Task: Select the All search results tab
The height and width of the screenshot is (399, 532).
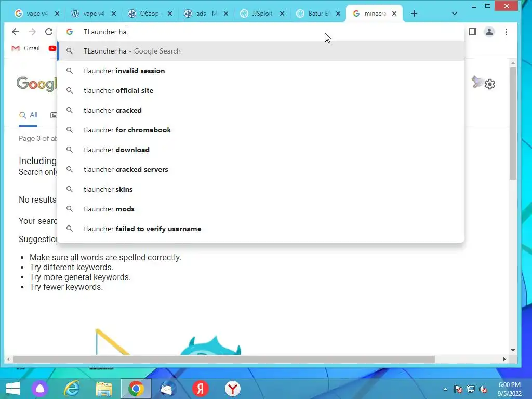Action: click(28, 115)
